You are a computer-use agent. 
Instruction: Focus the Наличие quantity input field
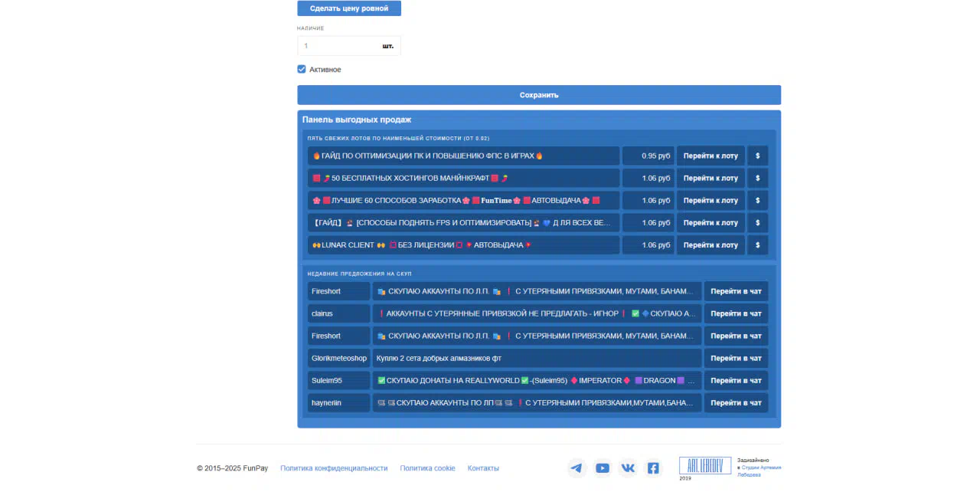349,46
